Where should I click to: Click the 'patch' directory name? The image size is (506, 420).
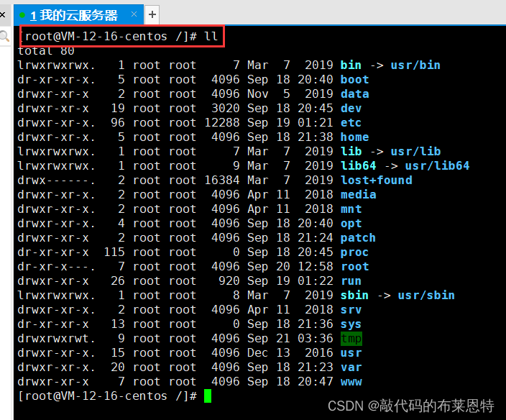coord(358,238)
